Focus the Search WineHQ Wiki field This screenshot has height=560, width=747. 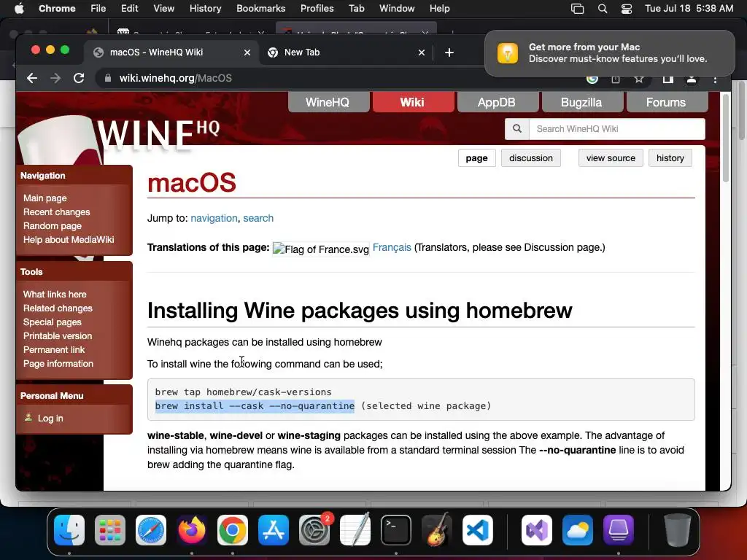point(616,128)
